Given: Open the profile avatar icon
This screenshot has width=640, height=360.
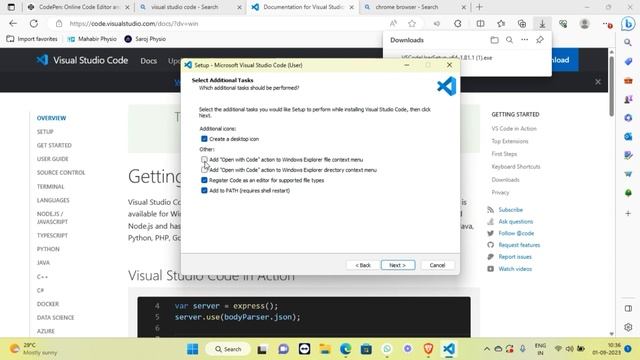Looking at the screenshot, I should tap(584, 24).
